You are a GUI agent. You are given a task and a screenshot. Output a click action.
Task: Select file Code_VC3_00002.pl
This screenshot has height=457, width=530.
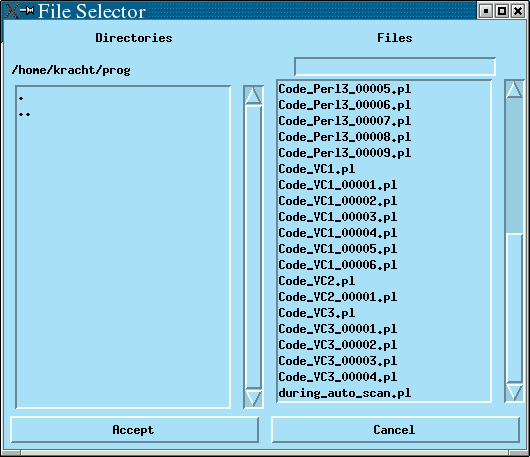pyautogui.click(x=337, y=345)
